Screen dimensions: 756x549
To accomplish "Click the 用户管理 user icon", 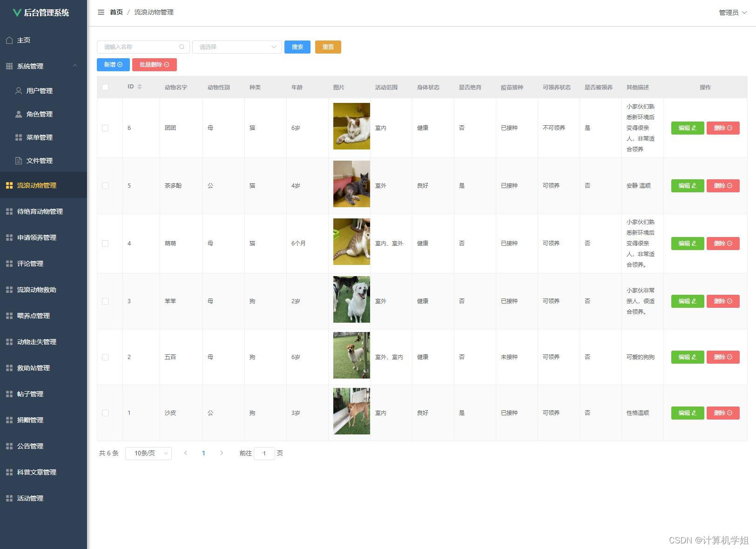I will 19,91.
